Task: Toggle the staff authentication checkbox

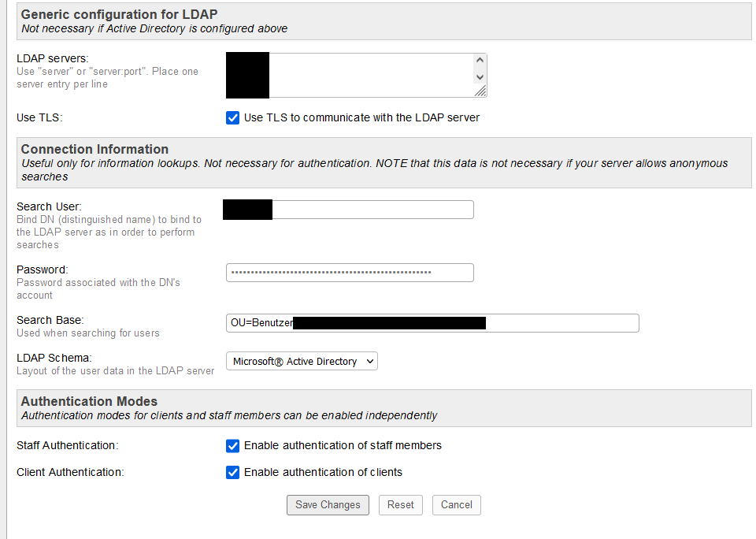Action: point(232,446)
